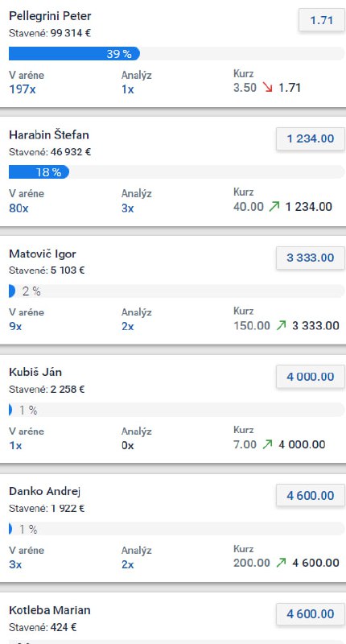Select the 1.71 odds button for Pellegrini

322,20
